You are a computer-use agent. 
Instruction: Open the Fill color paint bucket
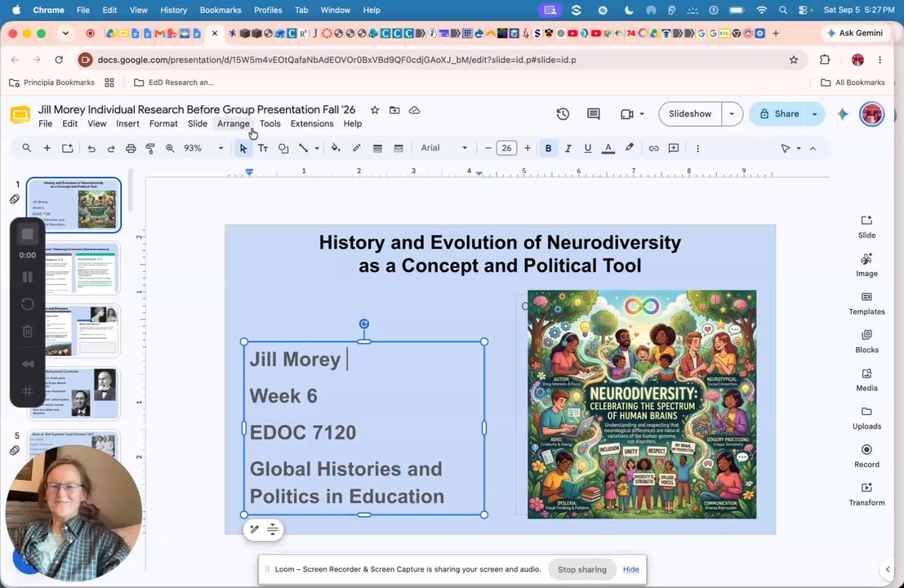click(x=336, y=148)
